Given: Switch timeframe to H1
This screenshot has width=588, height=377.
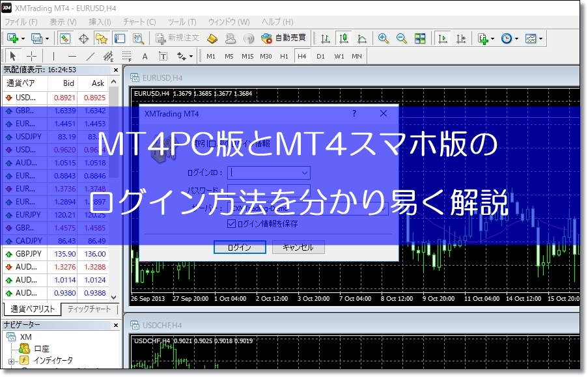Looking at the screenshot, I should [284, 56].
